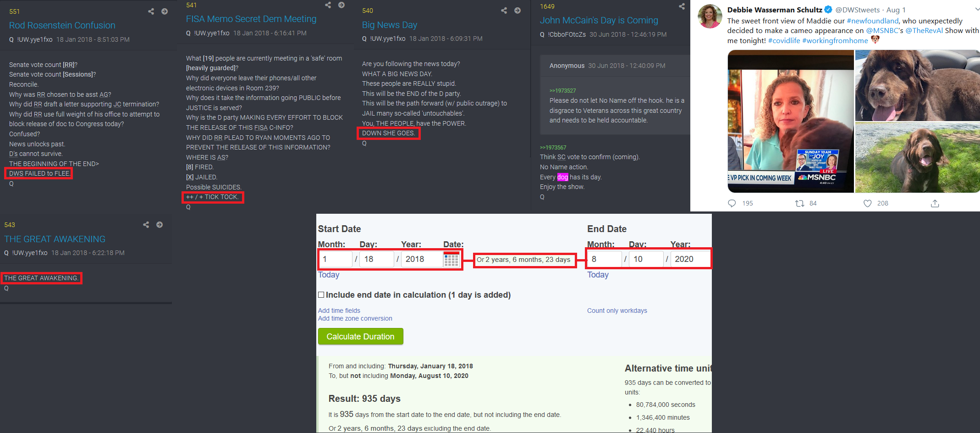Click the Add time fields link

click(339, 311)
